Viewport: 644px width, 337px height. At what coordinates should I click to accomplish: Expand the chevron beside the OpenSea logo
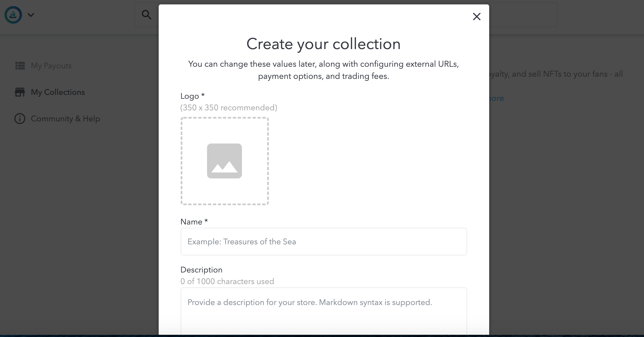tap(31, 15)
